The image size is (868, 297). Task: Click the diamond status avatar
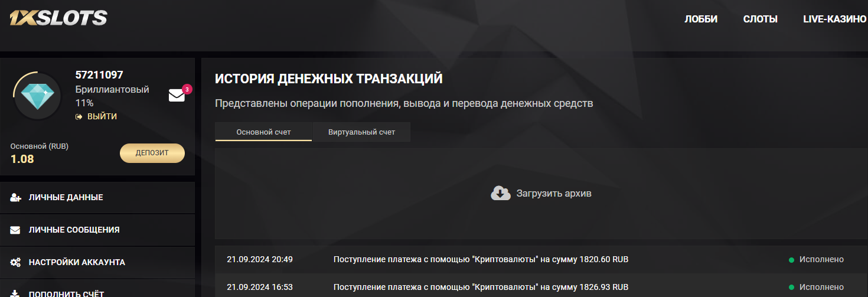37,95
